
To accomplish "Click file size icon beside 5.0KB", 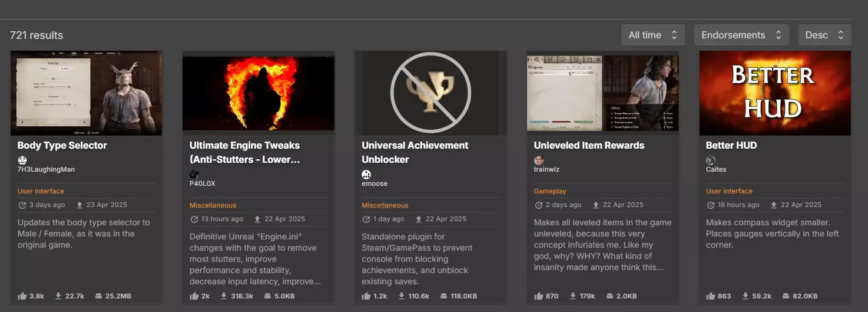I will (x=268, y=295).
